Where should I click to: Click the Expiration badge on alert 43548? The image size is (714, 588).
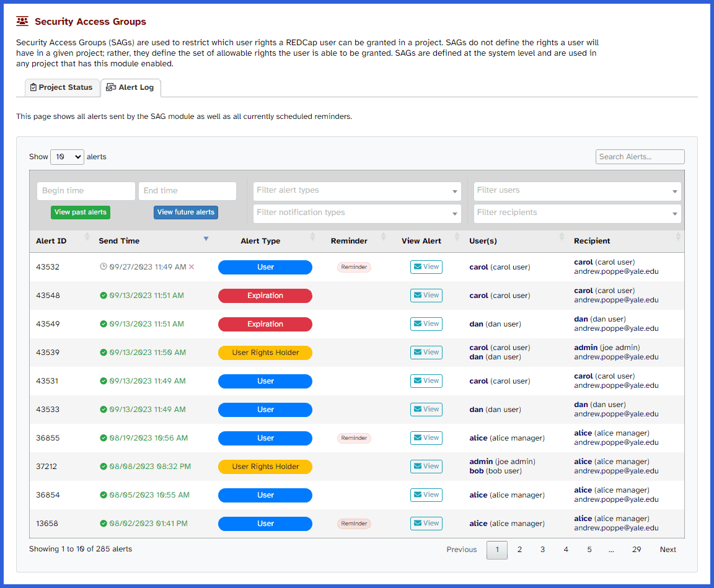(x=265, y=296)
